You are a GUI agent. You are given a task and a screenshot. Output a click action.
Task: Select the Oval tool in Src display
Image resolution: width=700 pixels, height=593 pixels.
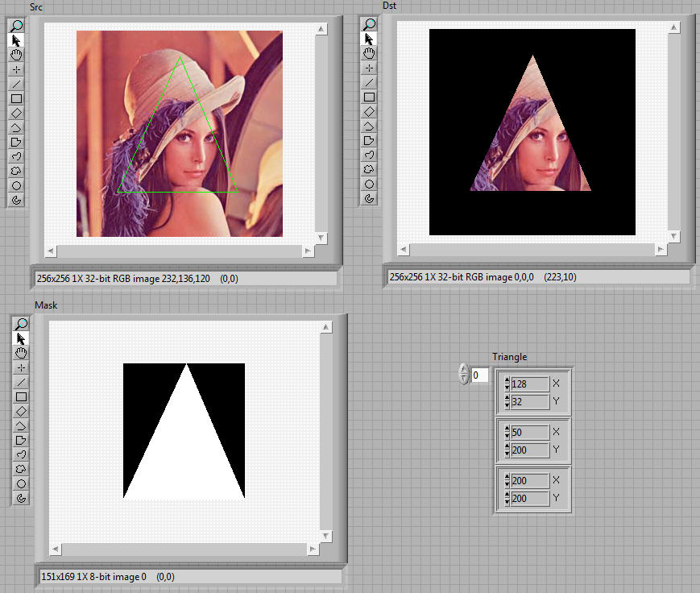pos(17,185)
